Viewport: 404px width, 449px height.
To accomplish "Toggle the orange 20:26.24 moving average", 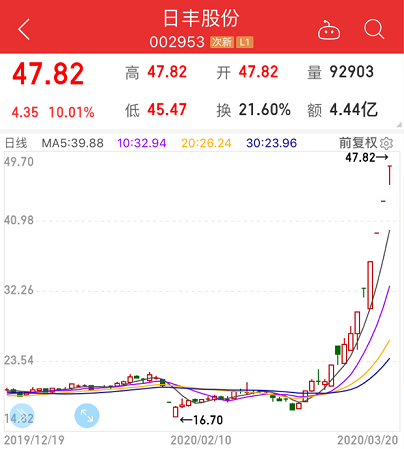I will pyautogui.click(x=206, y=143).
